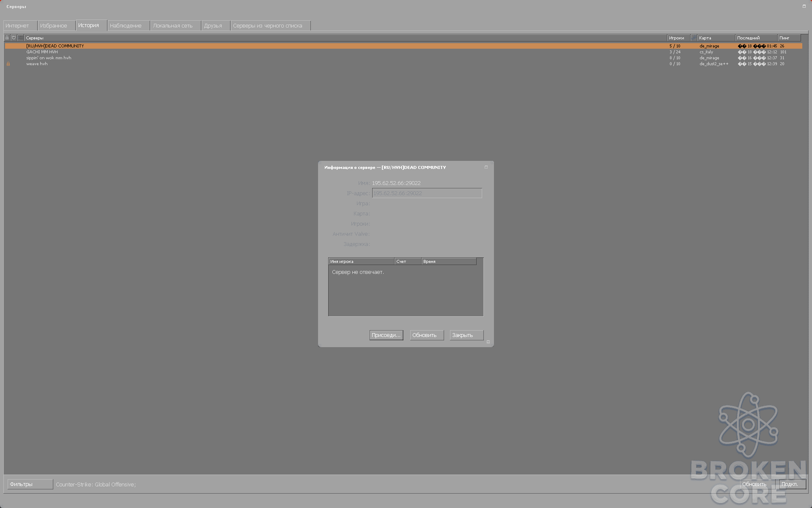Click Counter-Strike: Global Offensive filter text
The width and height of the screenshot is (812, 508).
pos(96,484)
